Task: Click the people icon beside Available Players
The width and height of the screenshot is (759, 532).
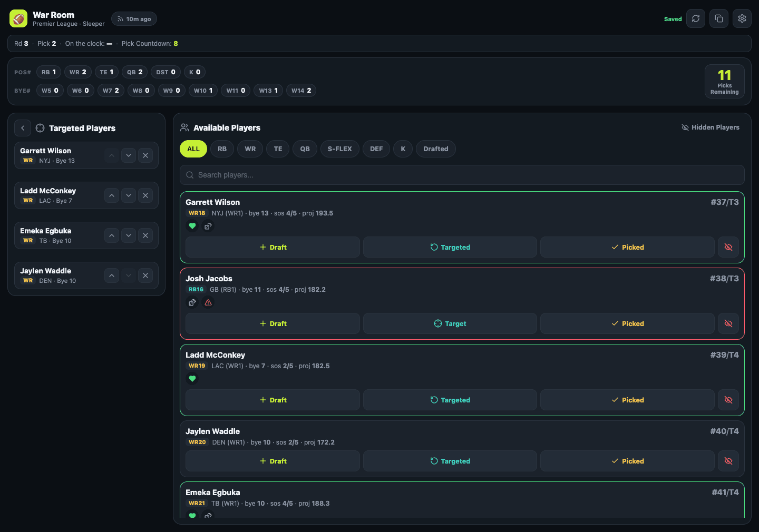Action: (x=184, y=127)
